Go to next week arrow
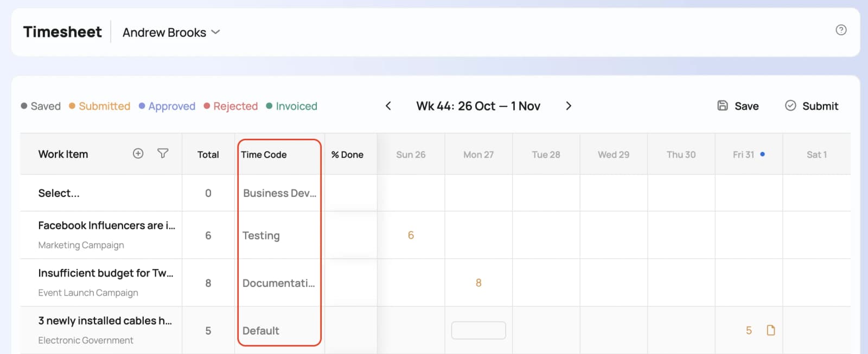Screen dimensions: 868x354 569,106
